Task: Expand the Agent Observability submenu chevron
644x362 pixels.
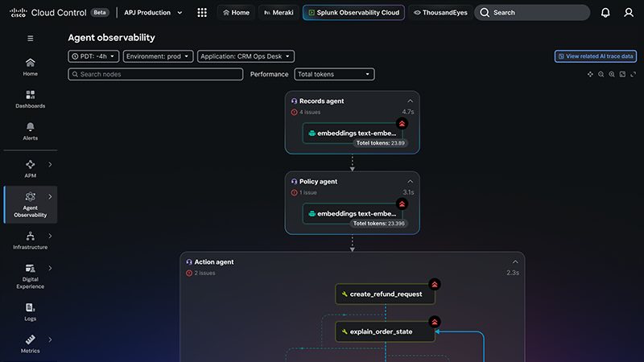Action: point(50,196)
